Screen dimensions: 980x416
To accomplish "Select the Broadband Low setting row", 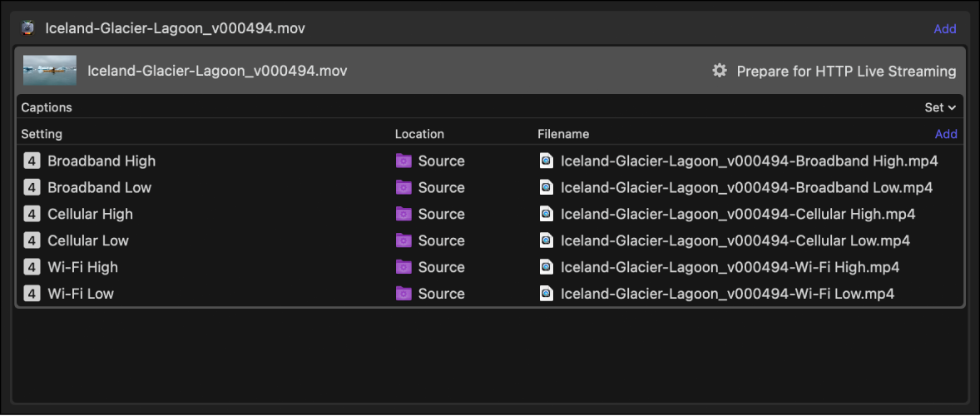I will coord(99,187).
